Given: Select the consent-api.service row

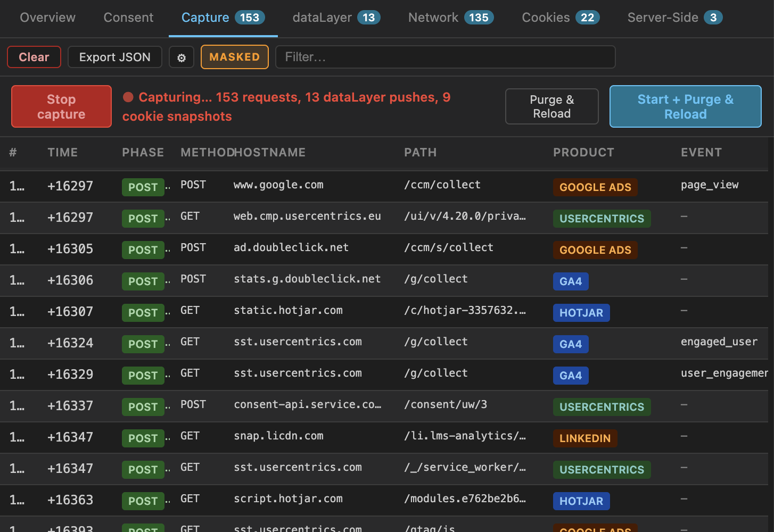Looking at the screenshot, I should tap(384, 406).
